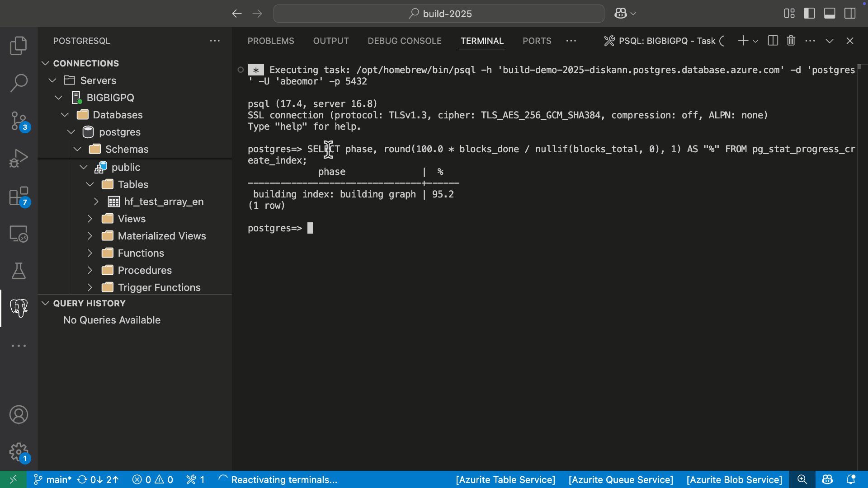The image size is (868, 488).
Task: Synchronize changes 0 down 2 up
Action: [98, 479]
